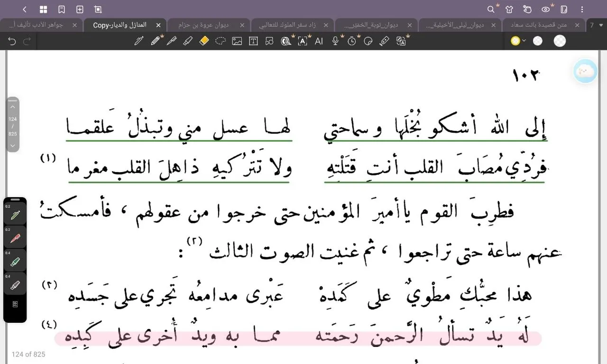Open the three-dot more options menu

[x=582, y=9]
